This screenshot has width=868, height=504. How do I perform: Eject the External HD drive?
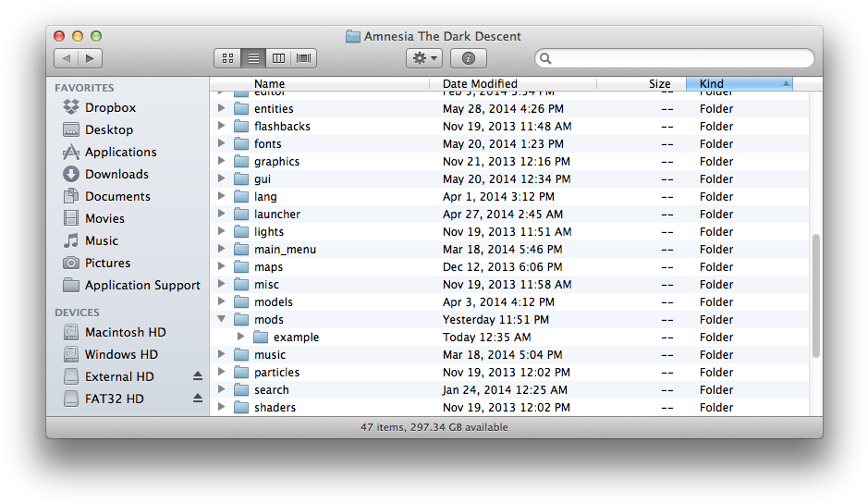click(x=197, y=376)
